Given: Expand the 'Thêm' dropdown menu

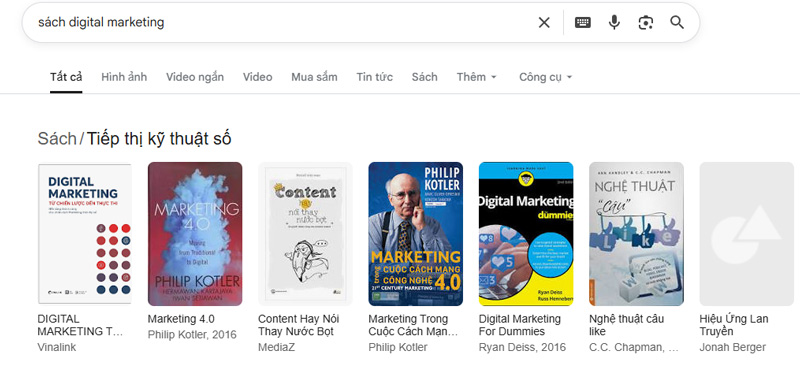Looking at the screenshot, I should click(477, 77).
